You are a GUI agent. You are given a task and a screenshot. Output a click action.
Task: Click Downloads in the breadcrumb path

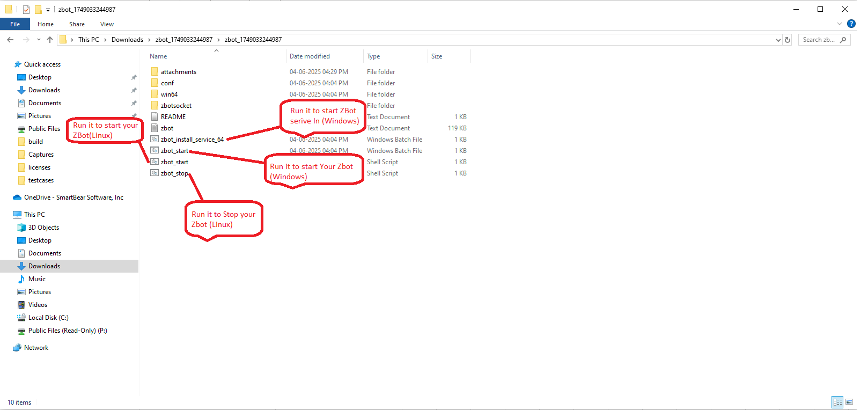pyautogui.click(x=127, y=40)
